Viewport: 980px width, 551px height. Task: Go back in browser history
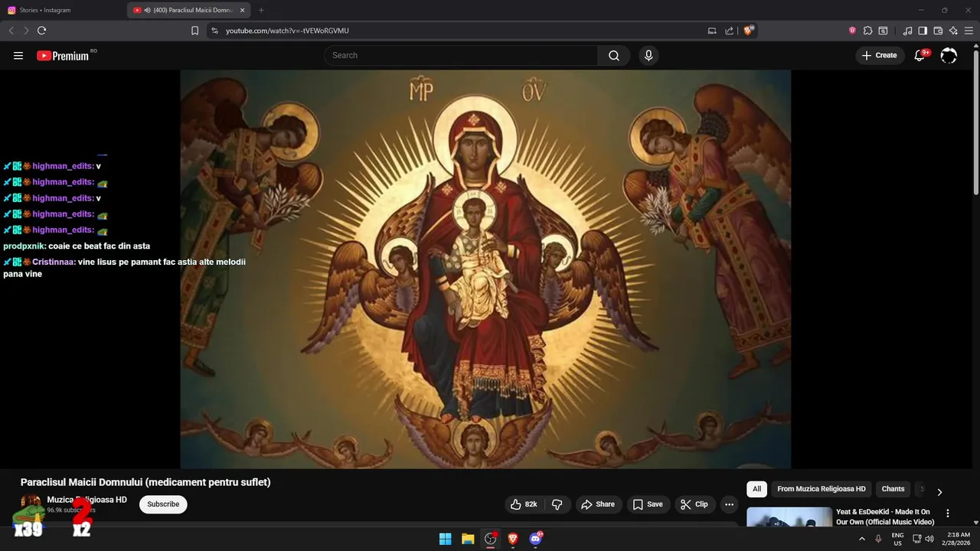pos(11,31)
